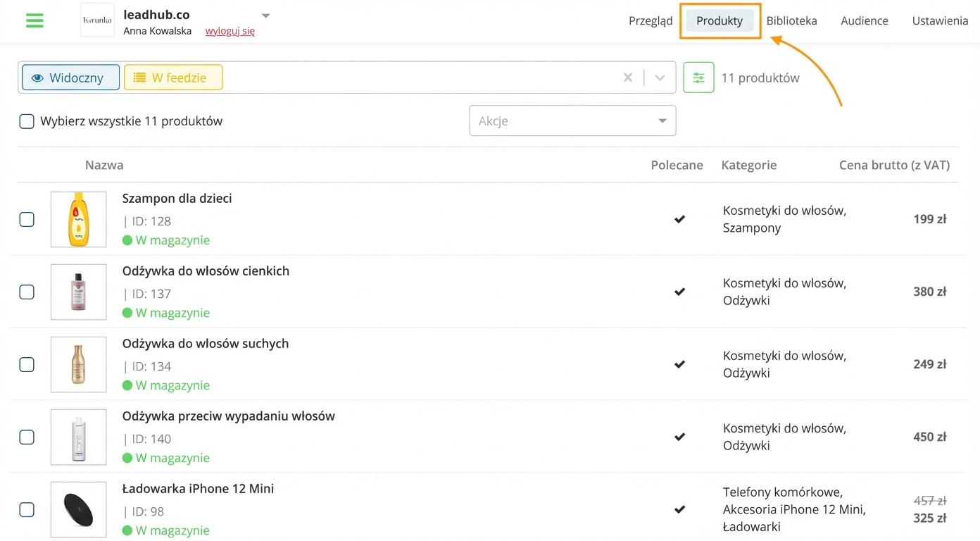Click the Widoczny eye filter tag

[x=70, y=77]
